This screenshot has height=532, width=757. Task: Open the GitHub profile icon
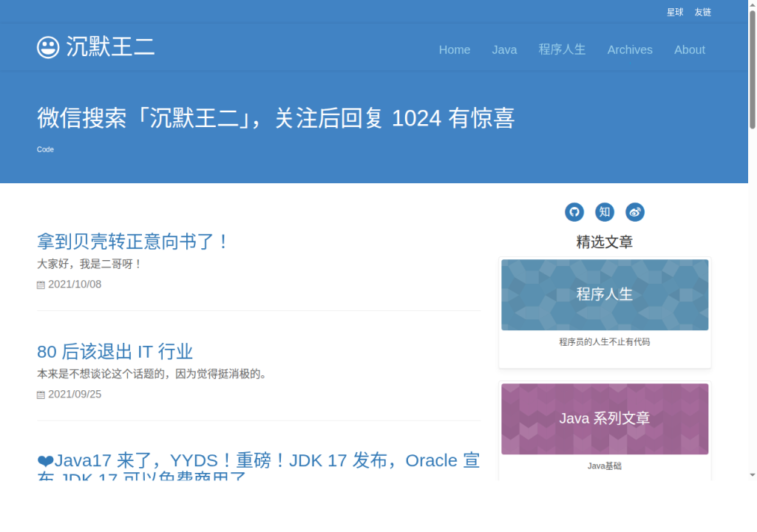[x=574, y=212]
